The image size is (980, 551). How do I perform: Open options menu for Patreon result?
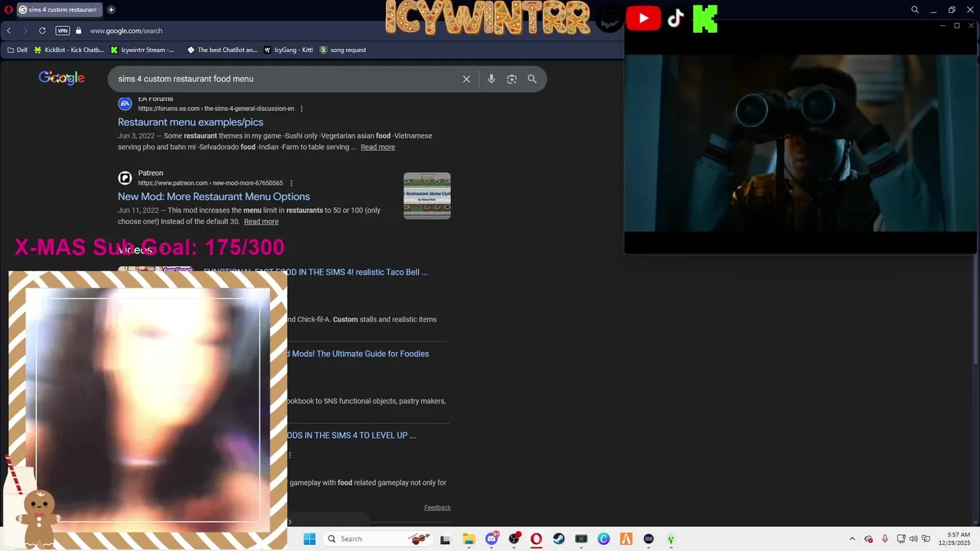tap(291, 184)
